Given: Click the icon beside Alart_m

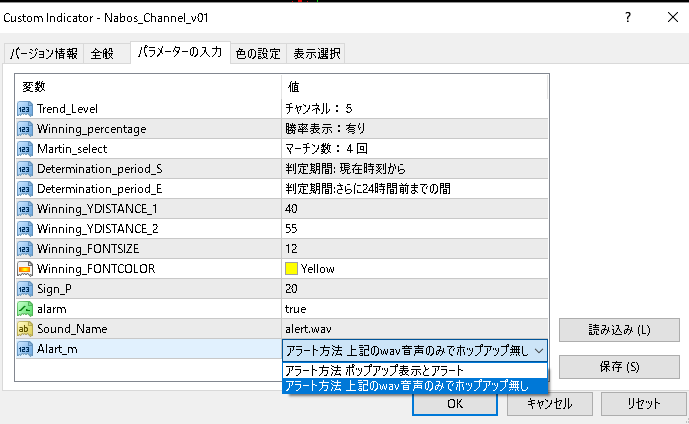Looking at the screenshot, I should point(25,349).
